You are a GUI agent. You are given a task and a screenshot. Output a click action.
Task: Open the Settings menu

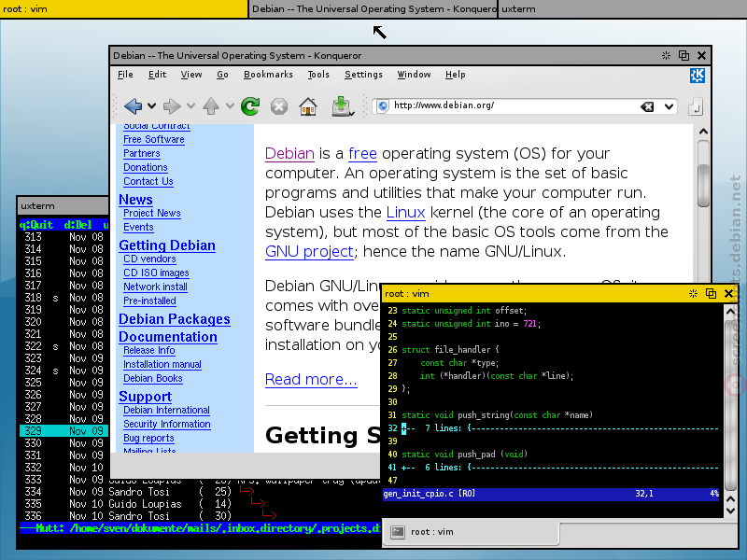pyautogui.click(x=363, y=75)
